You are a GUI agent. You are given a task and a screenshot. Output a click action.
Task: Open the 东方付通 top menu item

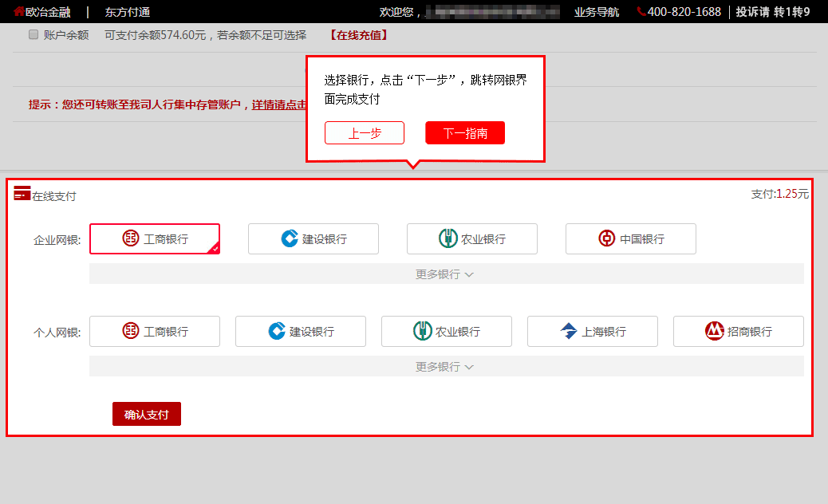pyautogui.click(x=128, y=12)
